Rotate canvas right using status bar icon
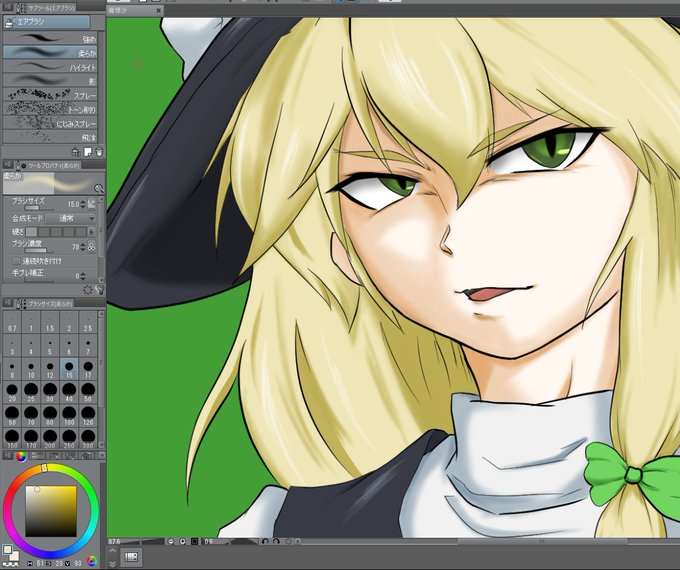The height and width of the screenshot is (570, 680). pos(277,541)
